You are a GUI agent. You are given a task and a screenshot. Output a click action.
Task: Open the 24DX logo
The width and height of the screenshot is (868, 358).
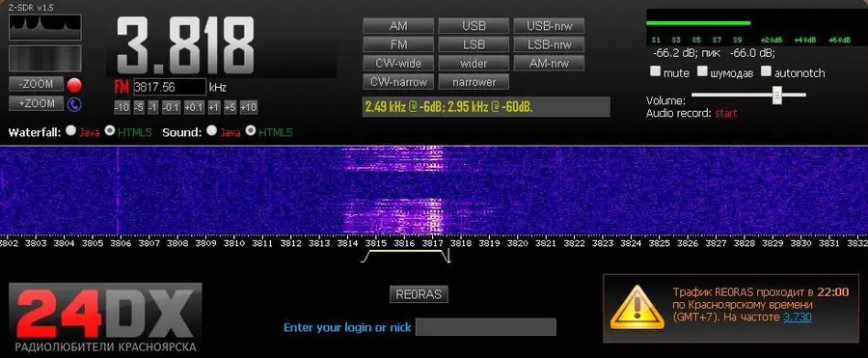point(105,317)
